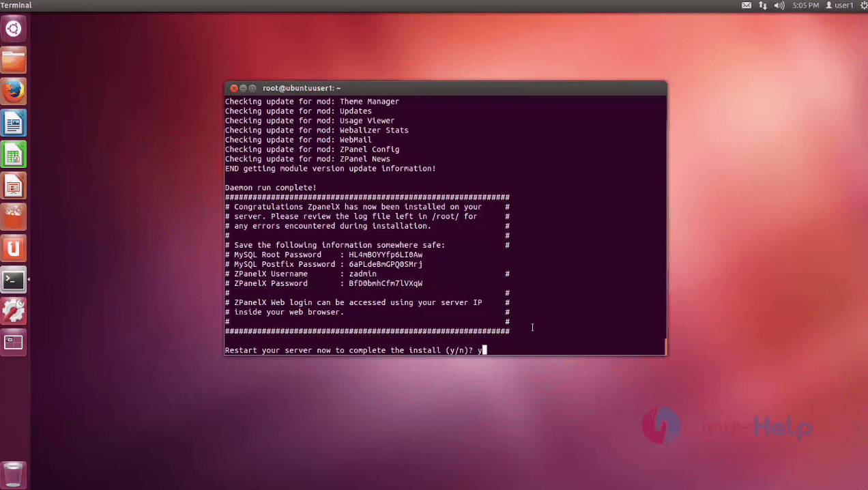The image size is (868, 490).
Task: Click 'Checking update for mod: Webalizer Stats'
Action: click(317, 130)
